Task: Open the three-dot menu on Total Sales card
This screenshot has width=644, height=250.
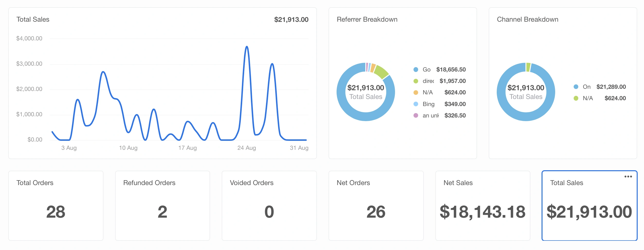Action: (x=628, y=177)
